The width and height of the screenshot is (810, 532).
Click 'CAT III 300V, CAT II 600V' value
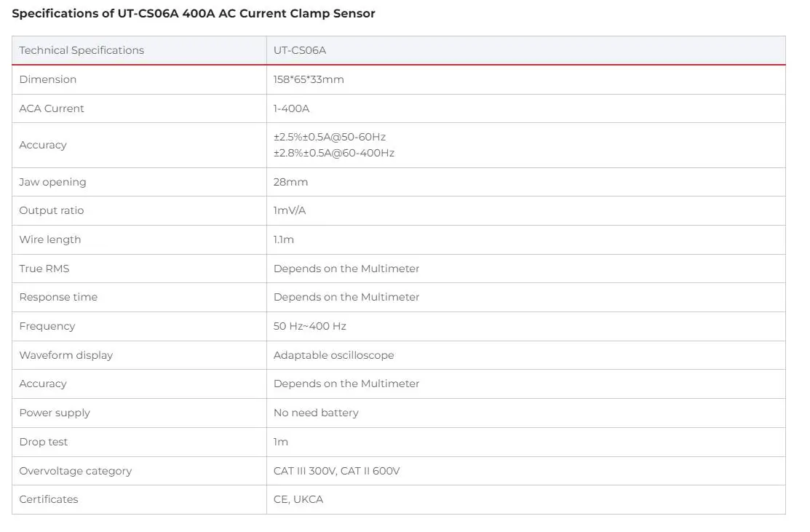pos(336,471)
